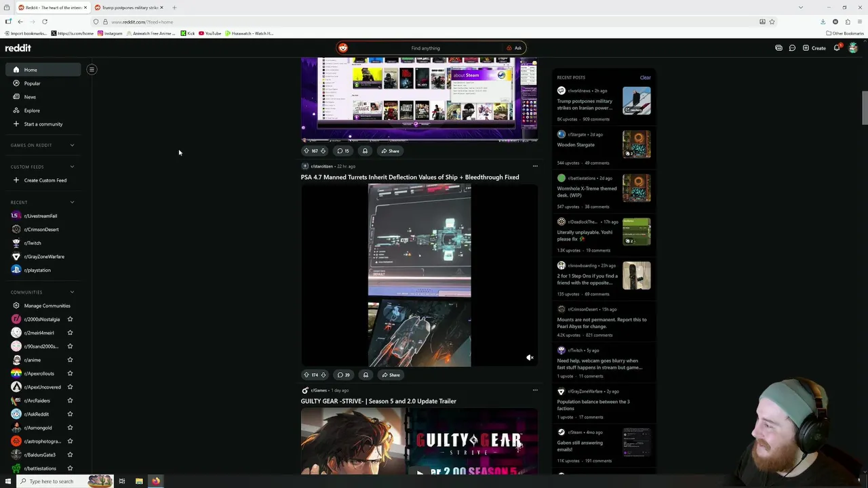Viewport: 868px width, 488px height.
Task: Open the recent post Wooden Stargate
Action: pyautogui.click(x=576, y=144)
